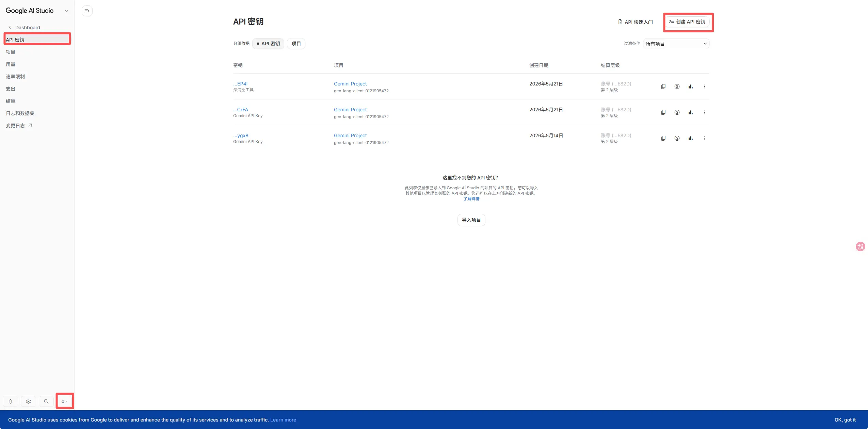Open 支出 in the sidebar
The height and width of the screenshot is (429, 868).
[11, 89]
